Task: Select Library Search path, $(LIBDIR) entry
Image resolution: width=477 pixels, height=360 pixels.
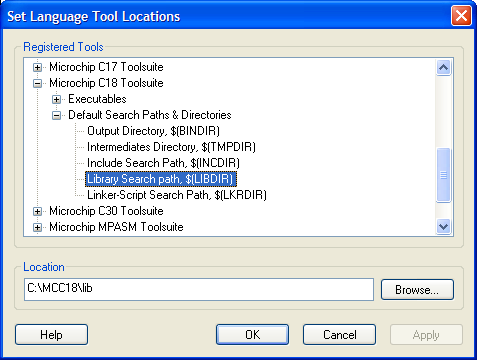Action: (161, 179)
